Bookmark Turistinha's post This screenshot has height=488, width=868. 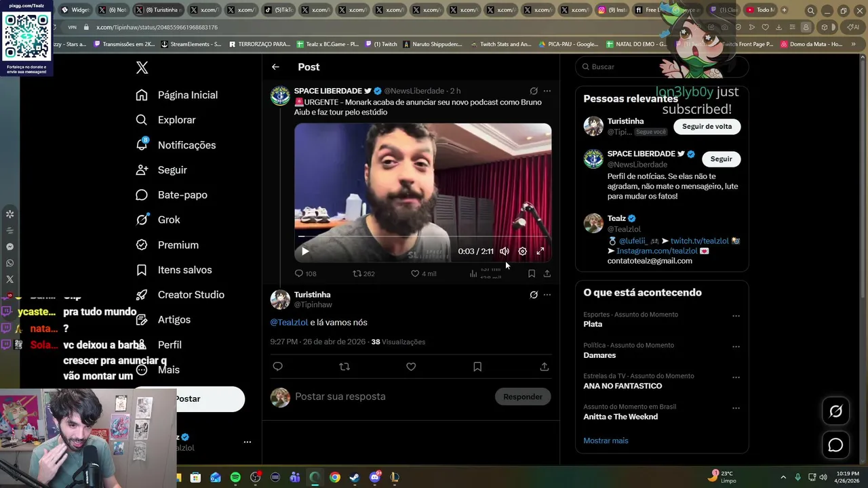click(x=477, y=367)
